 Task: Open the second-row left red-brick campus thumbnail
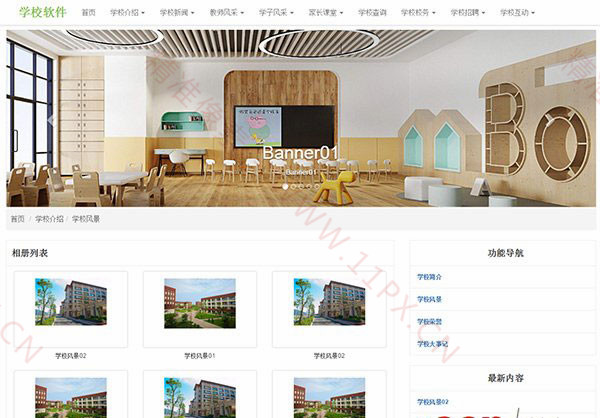71,398
